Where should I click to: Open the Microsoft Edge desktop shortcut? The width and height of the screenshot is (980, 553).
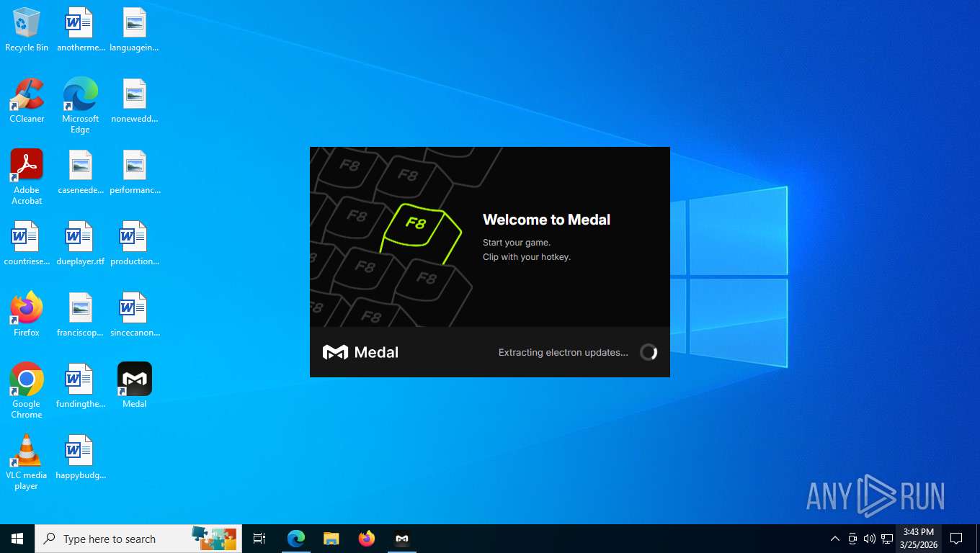[x=80, y=106]
